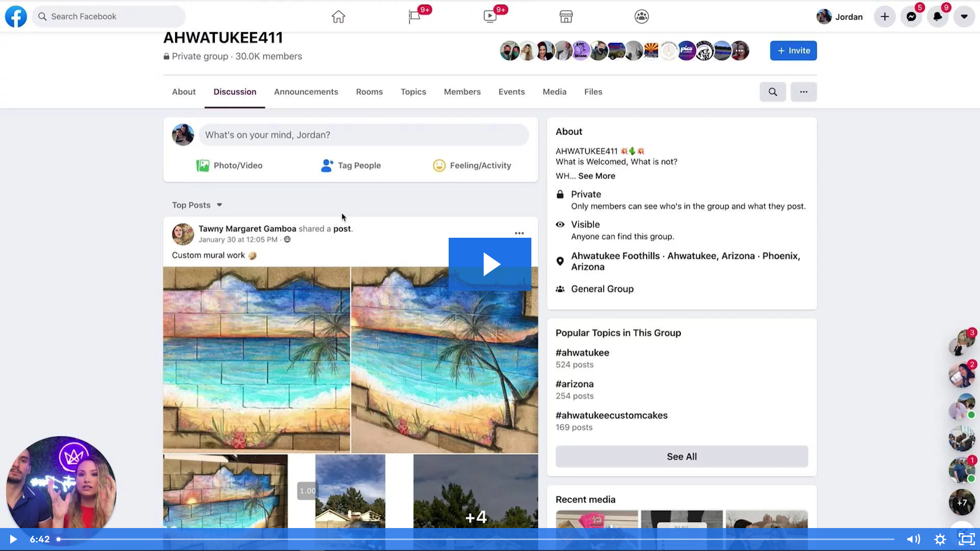Click the video progress bar
The width and height of the screenshot is (980, 551).
pos(475,539)
